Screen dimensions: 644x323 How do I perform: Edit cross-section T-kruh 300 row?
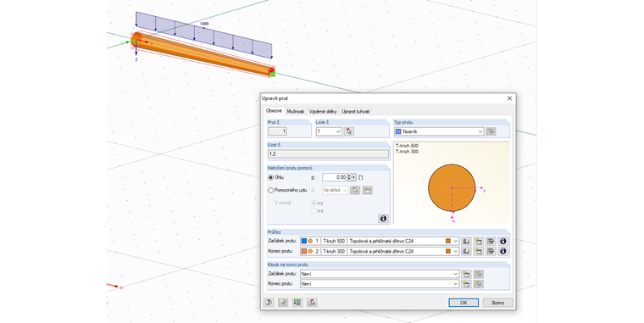[x=491, y=251]
